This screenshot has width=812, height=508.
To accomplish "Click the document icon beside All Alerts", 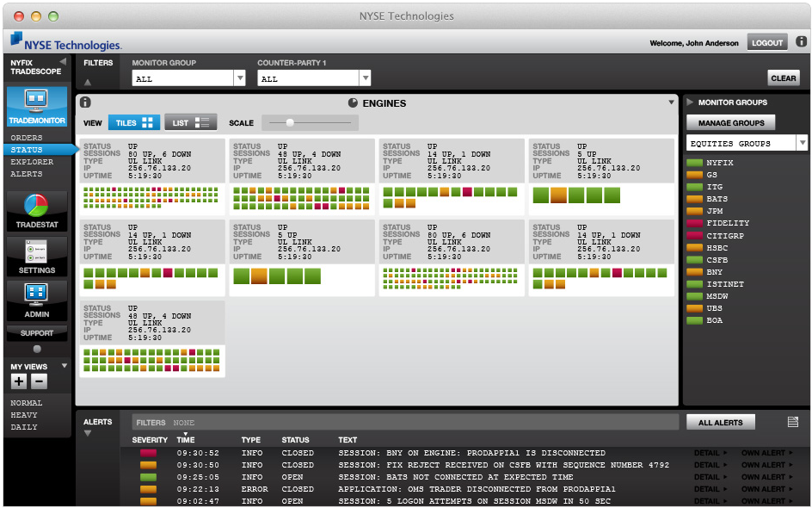I will pos(793,422).
